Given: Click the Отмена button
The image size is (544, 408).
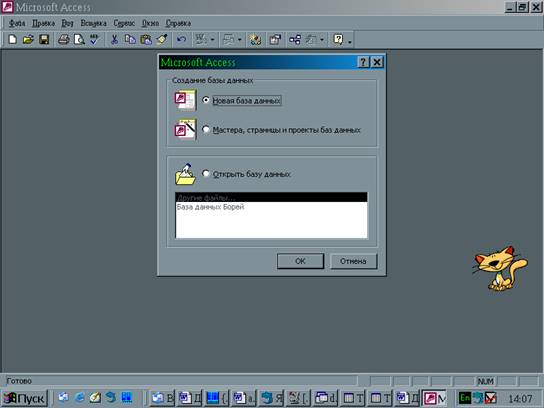Looking at the screenshot, I should click(x=353, y=261).
